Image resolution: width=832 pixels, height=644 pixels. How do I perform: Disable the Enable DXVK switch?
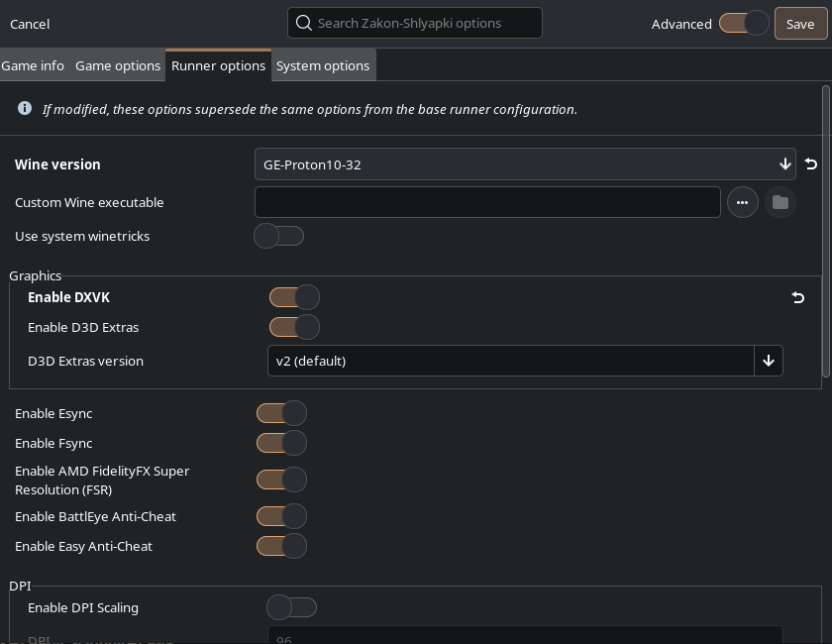(x=294, y=297)
